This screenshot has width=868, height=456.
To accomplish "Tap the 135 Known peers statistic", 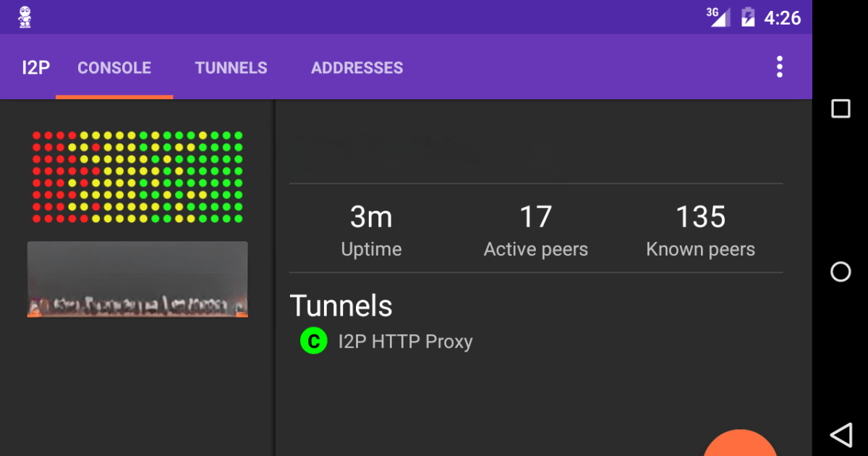I will pyautogui.click(x=700, y=230).
